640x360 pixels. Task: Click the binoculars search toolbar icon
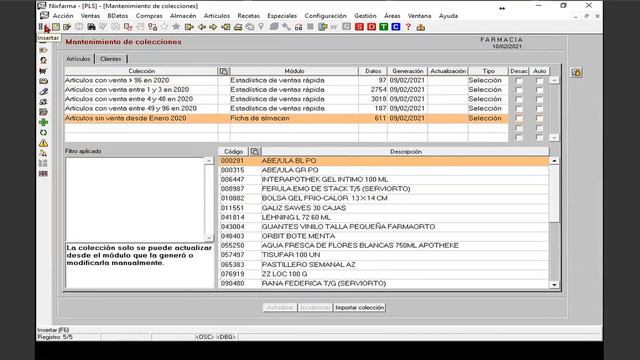click(x=91, y=27)
